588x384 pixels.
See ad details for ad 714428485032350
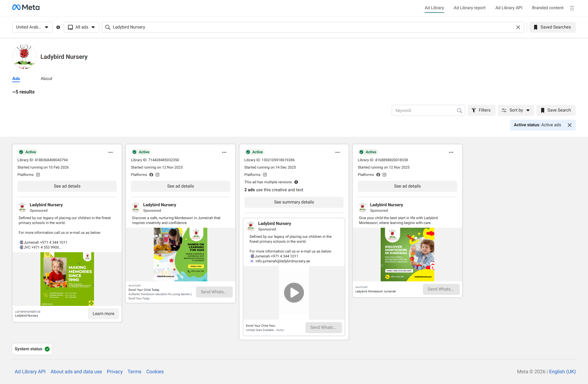click(x=180, y=186)
